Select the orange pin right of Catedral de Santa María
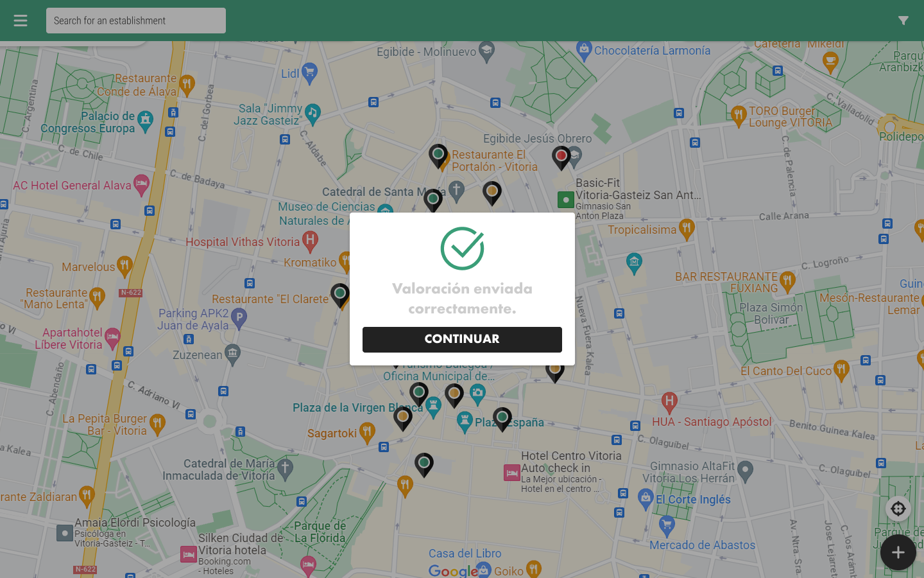Image resolution: width=924 pixels, height=578 pixels. (x=492, y=193)
